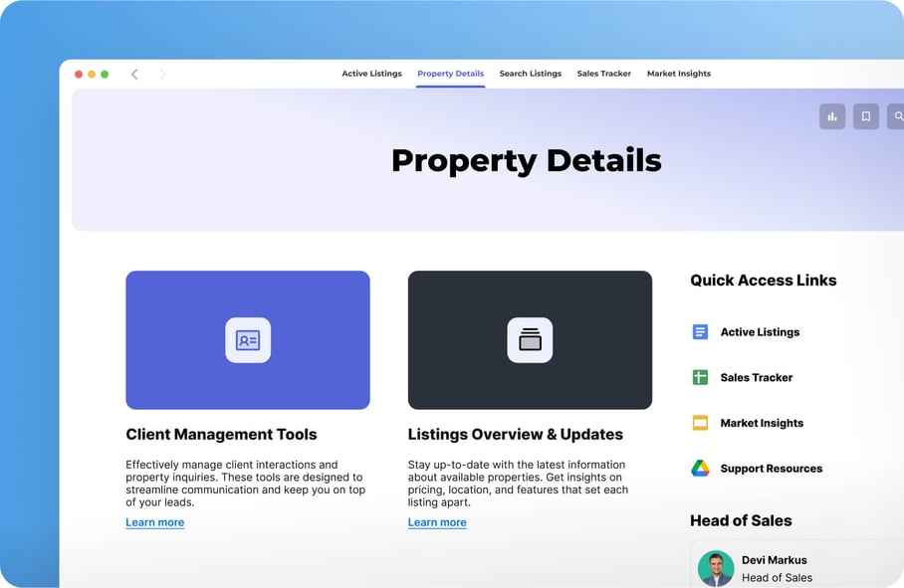Click the analytics bar chart icon

tap(831, 116)
